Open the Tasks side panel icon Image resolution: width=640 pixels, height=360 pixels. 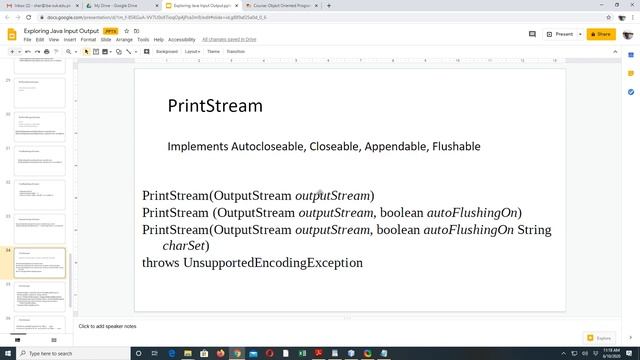pos(631,92)
